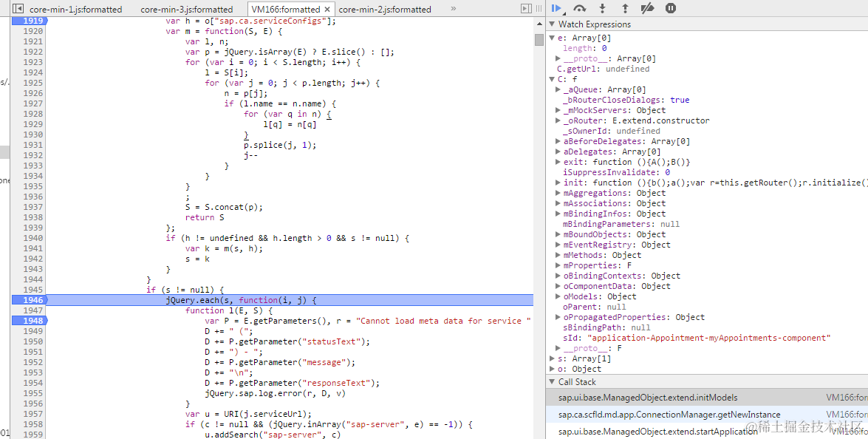Collapse Call Stack section
The image size is (868, 439).
[x=552, y=382]
